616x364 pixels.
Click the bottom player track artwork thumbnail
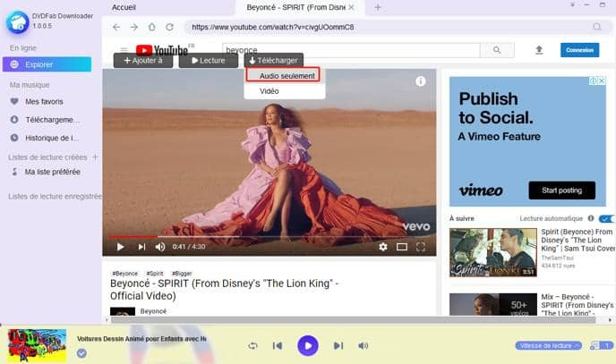coord(37,345)
